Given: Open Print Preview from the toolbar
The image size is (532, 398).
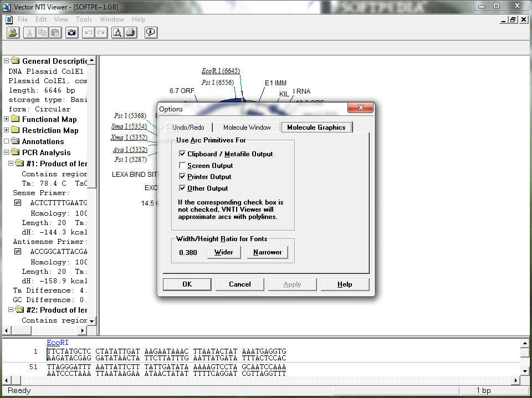Looking at the screenshot, I should pos(117,32).
